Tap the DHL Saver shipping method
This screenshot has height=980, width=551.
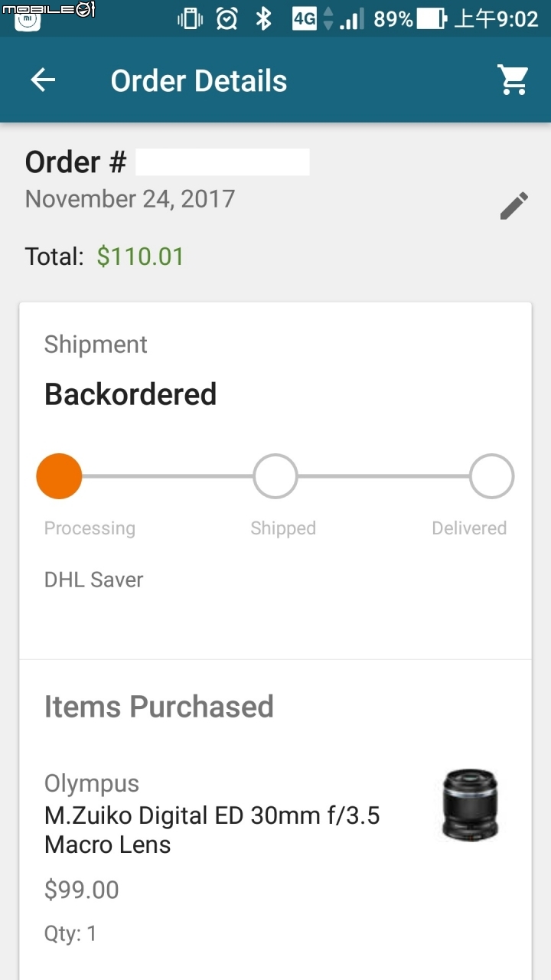tap(93, 580)
